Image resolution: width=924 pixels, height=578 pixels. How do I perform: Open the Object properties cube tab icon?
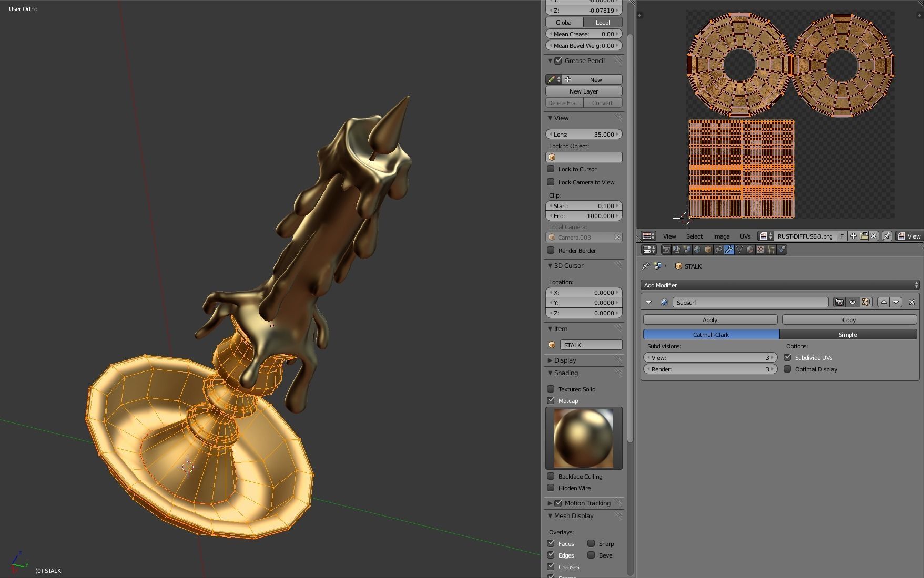(x=708, y=250)
